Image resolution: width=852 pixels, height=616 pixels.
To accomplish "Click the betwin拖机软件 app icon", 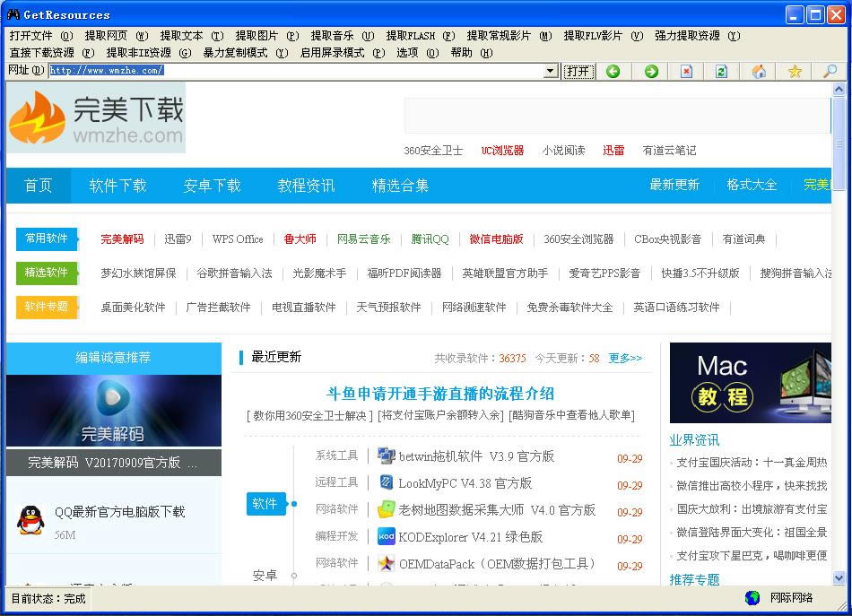I will tap(387, 456).
